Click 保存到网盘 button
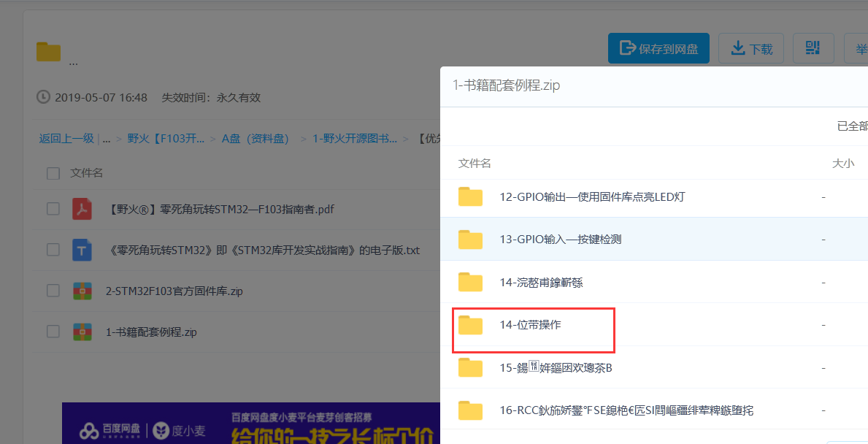 (x=658, y=49)
